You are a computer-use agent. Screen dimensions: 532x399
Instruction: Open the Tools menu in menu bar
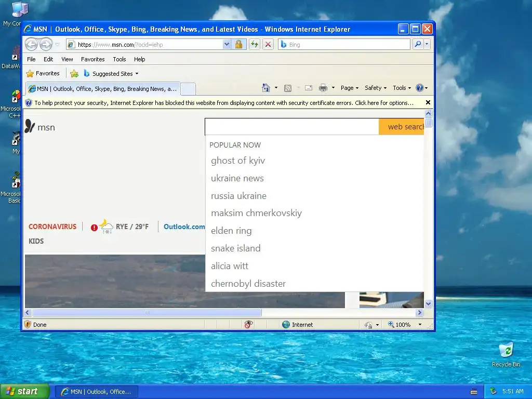[119, 59]
